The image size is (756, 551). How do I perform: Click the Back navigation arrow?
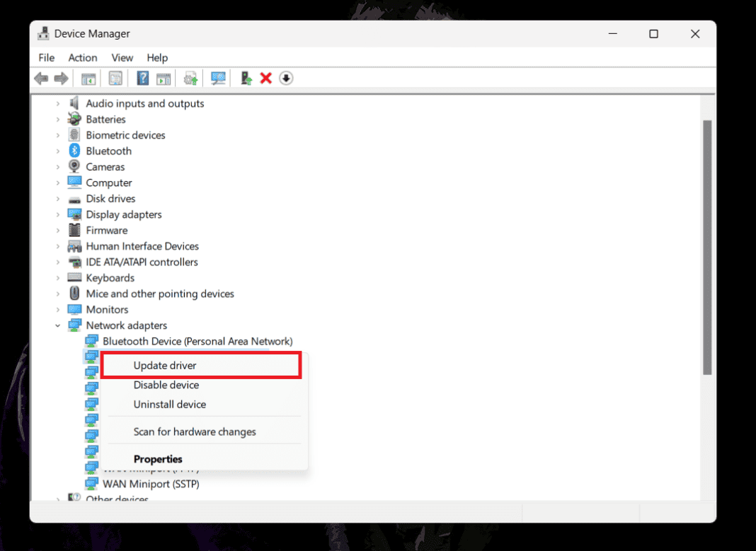41,78
